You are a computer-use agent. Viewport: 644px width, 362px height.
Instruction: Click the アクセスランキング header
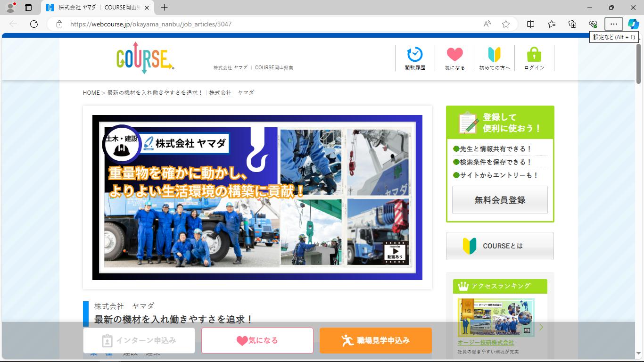(500, 286)
